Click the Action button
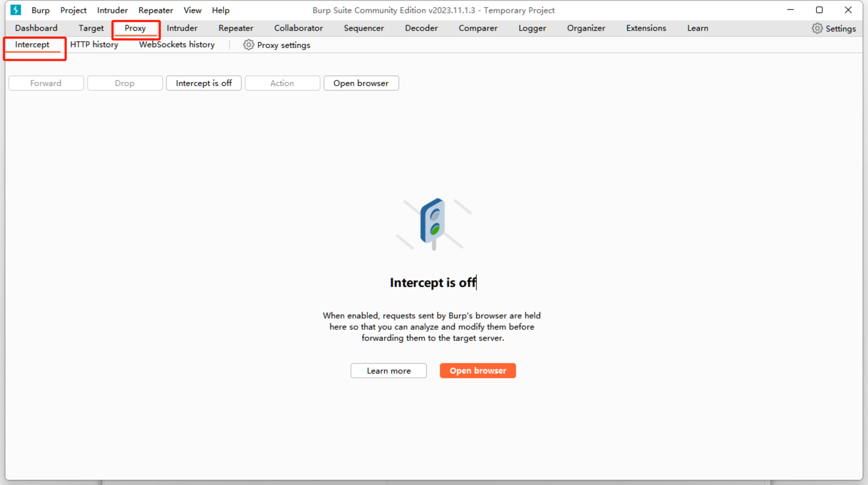 [x=282, y=83]
